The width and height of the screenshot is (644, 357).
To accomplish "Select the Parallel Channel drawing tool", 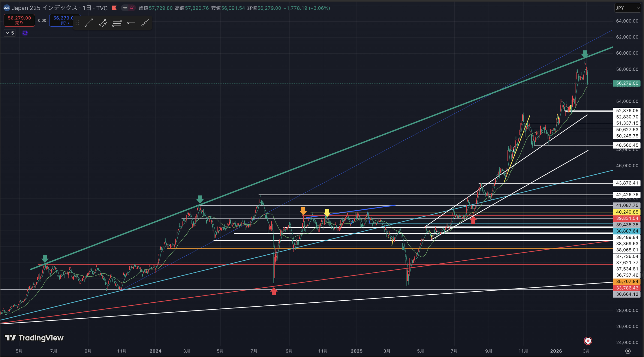I will (103, 23).
